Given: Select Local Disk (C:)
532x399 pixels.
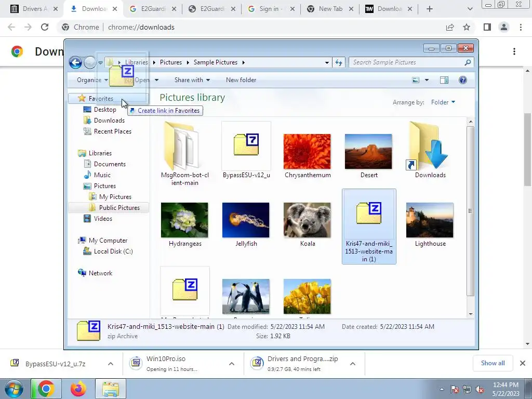Looking at the screenshot, I should (113, 251).
